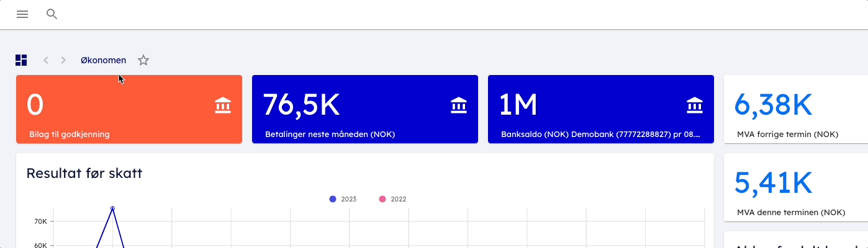Image resolution: width=868 pixels, height=248 pixels.
Task: Select the Økonomen dashboard title
Action: 103,60
